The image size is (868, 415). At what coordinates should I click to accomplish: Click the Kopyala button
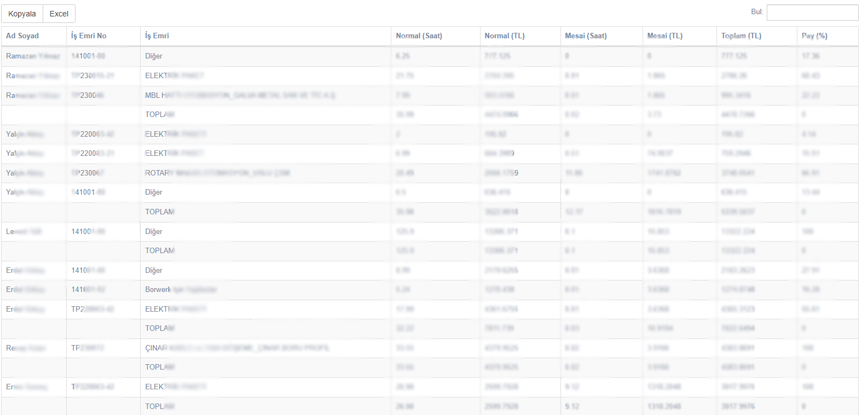[x=22, y=14]
